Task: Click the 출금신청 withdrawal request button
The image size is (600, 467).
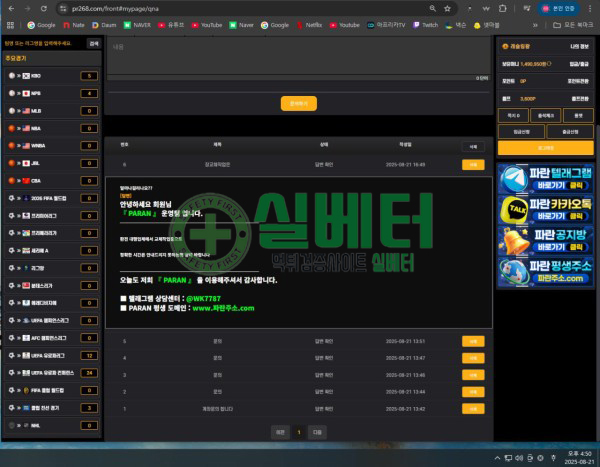Action: [x=570, y=132]
